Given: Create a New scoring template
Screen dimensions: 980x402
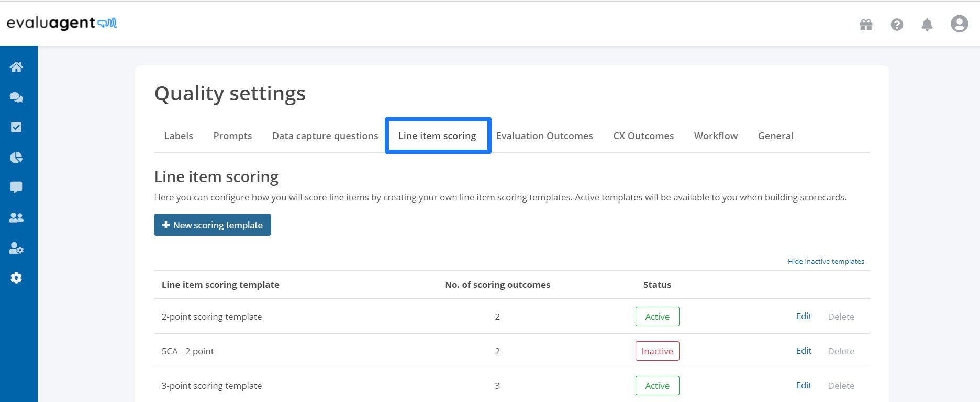Looking at the screenshot, I should coord(213,225).
